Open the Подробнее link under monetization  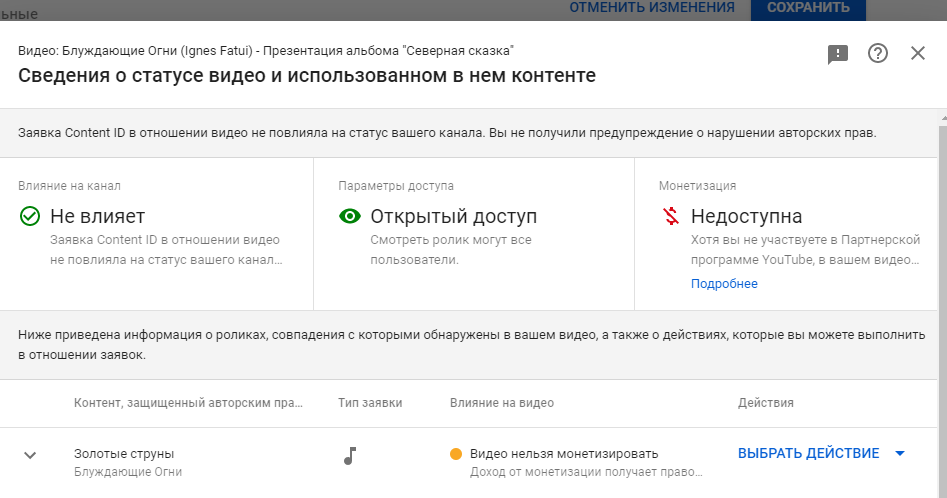[x=724, y=284]
